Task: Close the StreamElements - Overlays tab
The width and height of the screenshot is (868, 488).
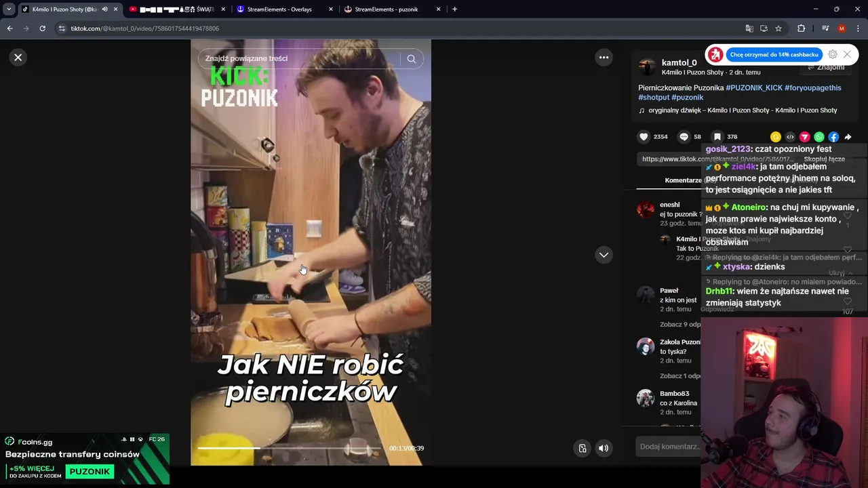Action: 331,9
